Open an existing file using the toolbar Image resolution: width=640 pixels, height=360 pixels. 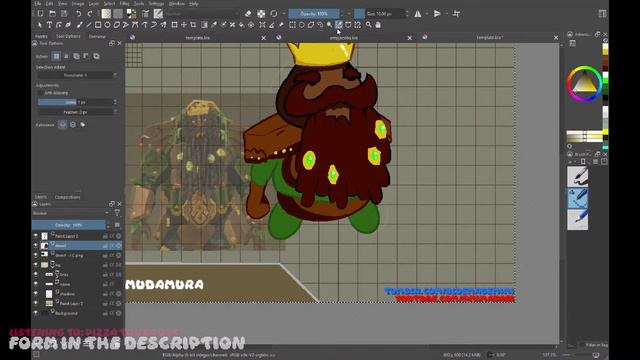[x=52, y=14]
